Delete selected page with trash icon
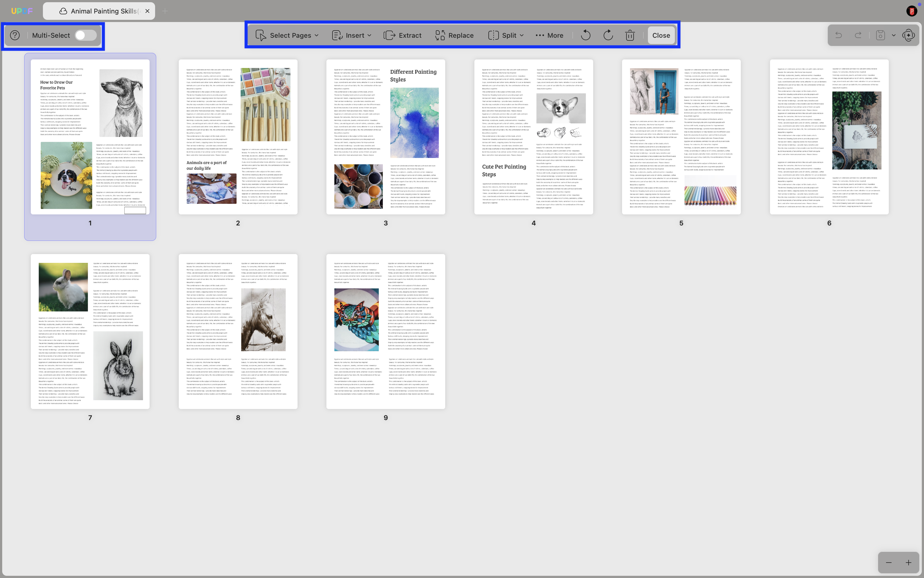This screenshot has height=578, width=924. (630, 35)
